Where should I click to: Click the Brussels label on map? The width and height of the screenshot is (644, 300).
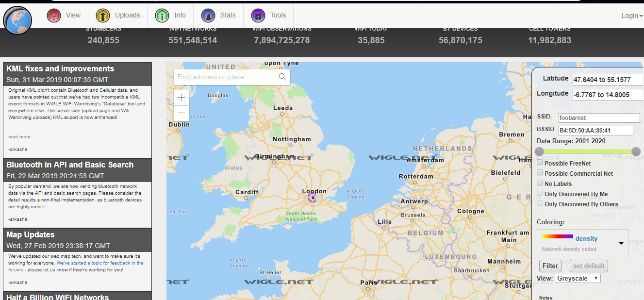pos(413,215)
